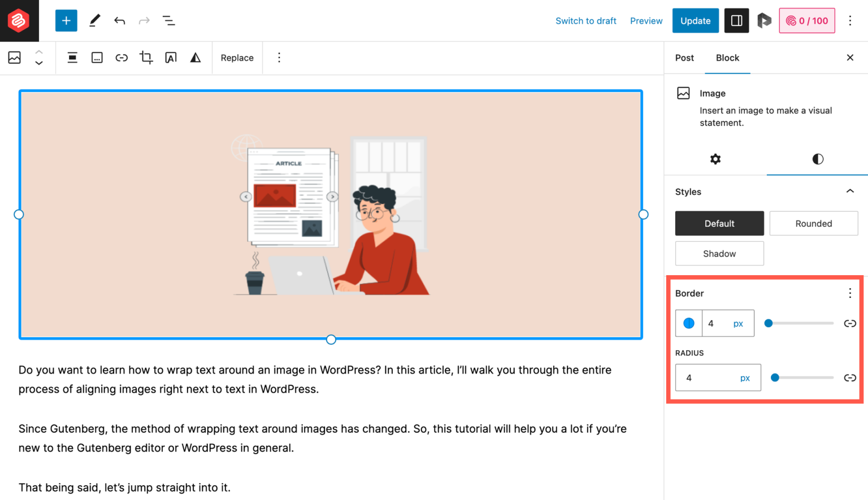Open block toolbar options menu
The height and width of the screenshot is (500, 868).
tap(279, 58)
